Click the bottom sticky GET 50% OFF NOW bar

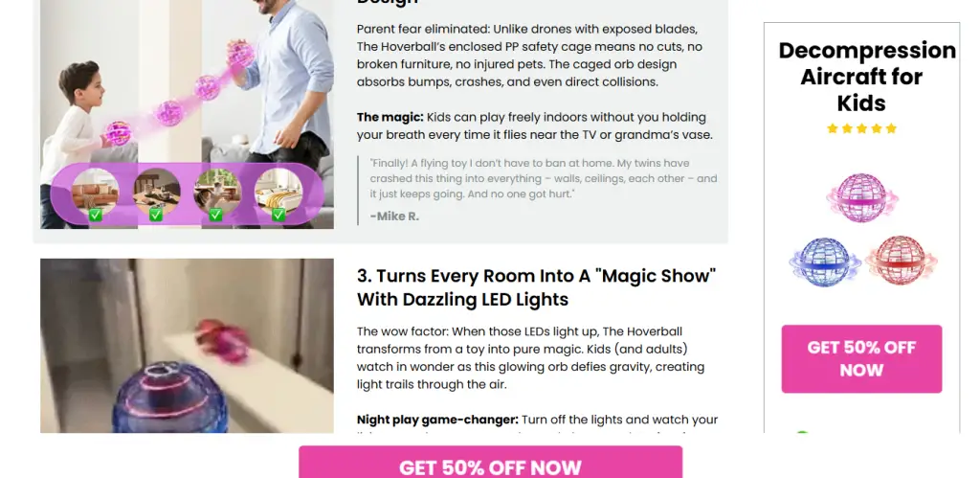[491, 463]
